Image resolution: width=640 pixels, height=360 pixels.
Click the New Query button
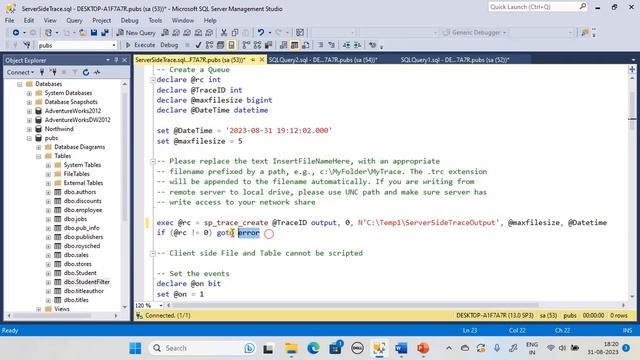click(136, 33)
